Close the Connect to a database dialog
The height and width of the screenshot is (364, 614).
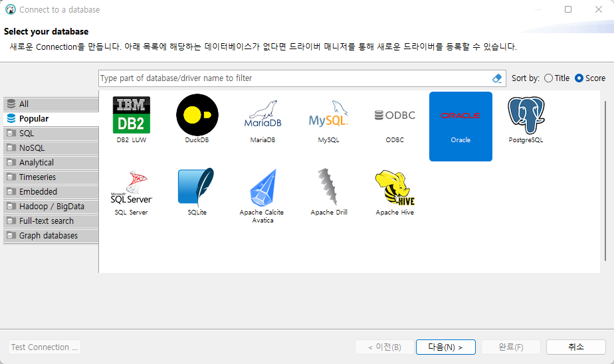(599, 9)
